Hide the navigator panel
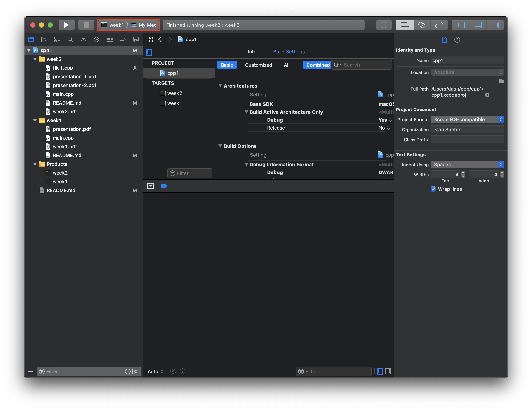Viewport: 532px width, 410px height. coord(460,25)
